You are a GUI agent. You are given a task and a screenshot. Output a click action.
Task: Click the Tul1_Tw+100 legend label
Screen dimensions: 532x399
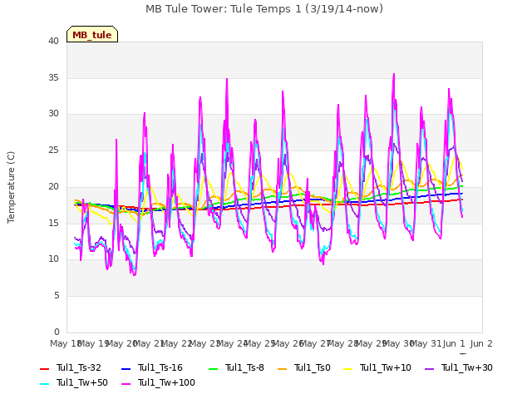166,382
